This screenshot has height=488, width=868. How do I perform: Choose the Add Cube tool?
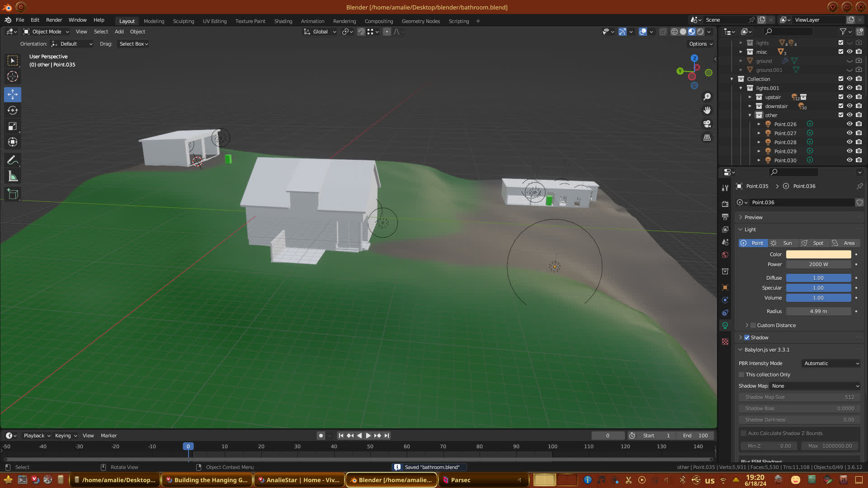click(x=13, y=194)
